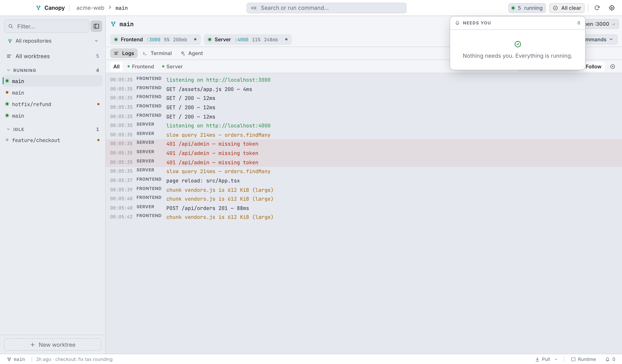Click bell icon in Needs You panel
622x364 pixels.
click(x=457, y=23)
